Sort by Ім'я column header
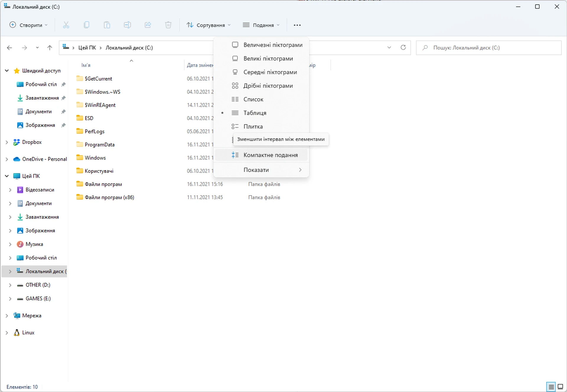 (x=86, y=65)
